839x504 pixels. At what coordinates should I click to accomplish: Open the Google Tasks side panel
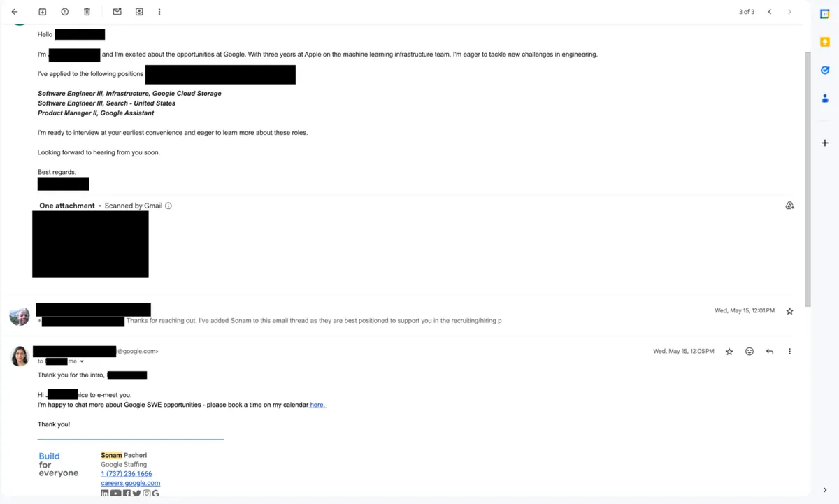click(x=825, y=70)
